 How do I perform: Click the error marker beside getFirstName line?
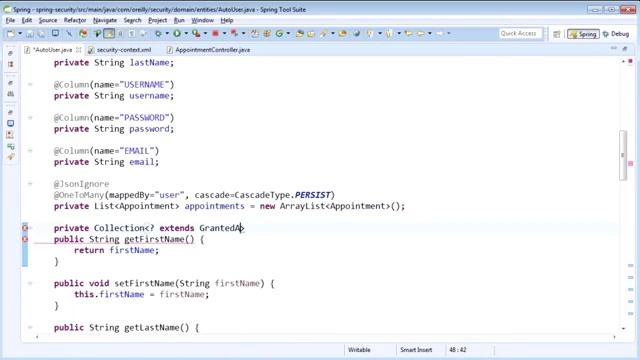(x=25, y=239)
